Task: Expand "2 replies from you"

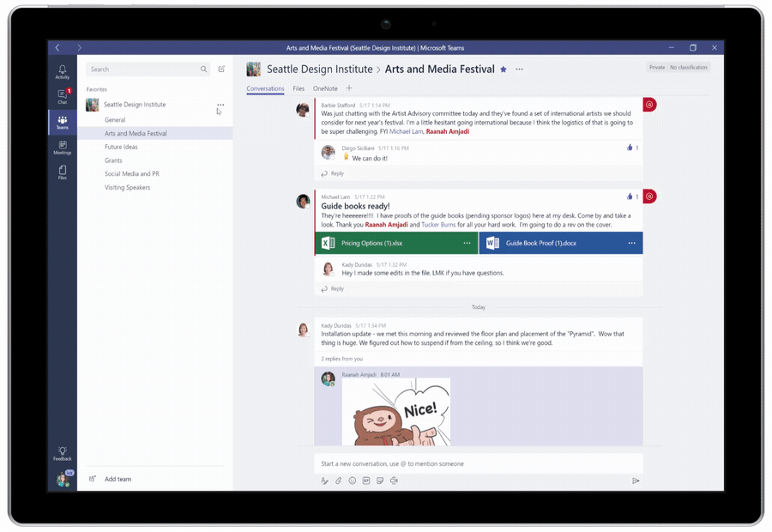Action: (342, 359)
